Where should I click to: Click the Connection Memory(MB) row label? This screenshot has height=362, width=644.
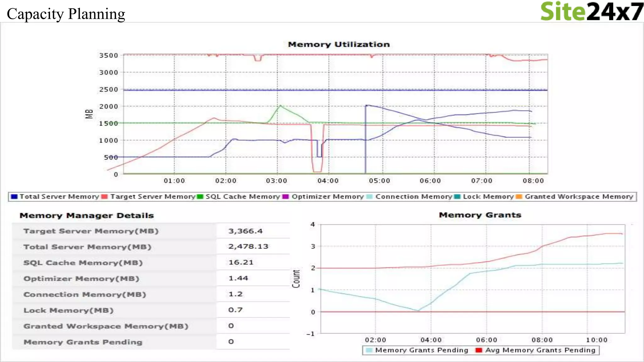[85, 295]
